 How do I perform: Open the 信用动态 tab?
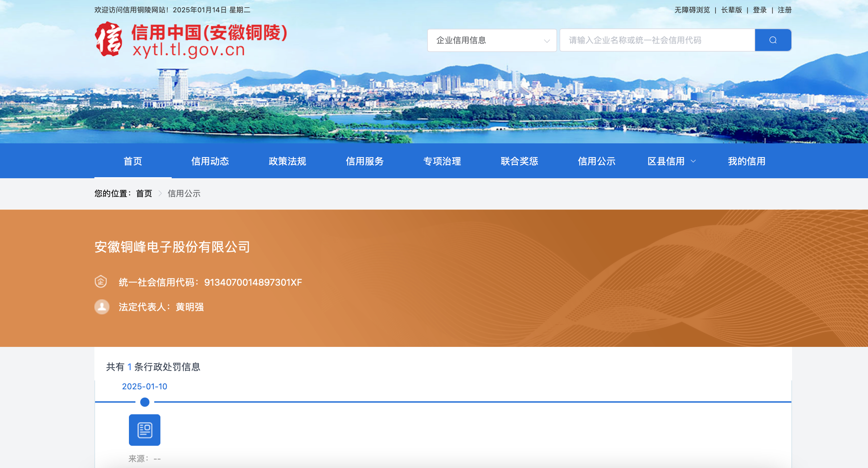click(x=210, y=161)
